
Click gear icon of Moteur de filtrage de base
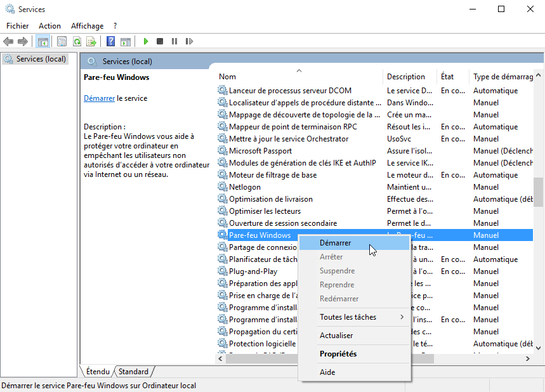[223, 174]
